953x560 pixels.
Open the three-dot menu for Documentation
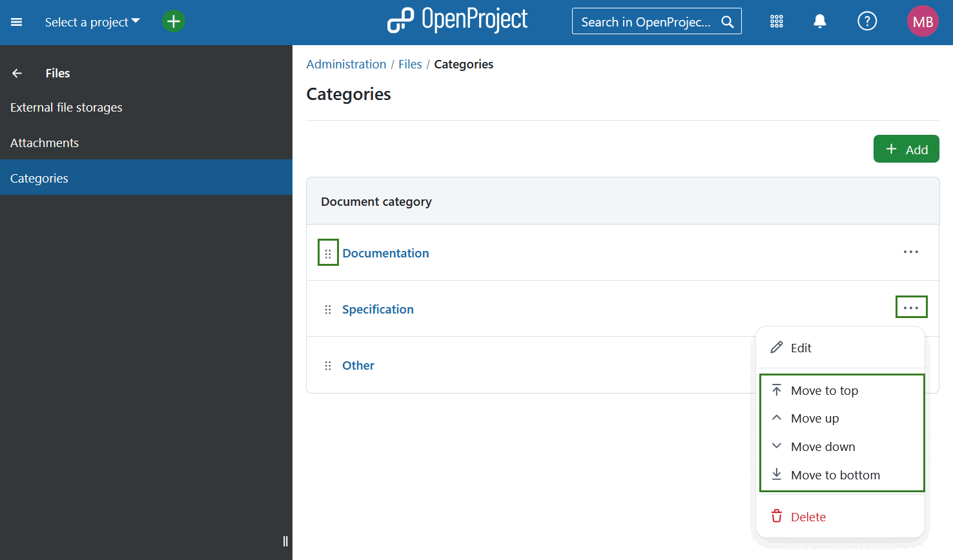point(911,252)
